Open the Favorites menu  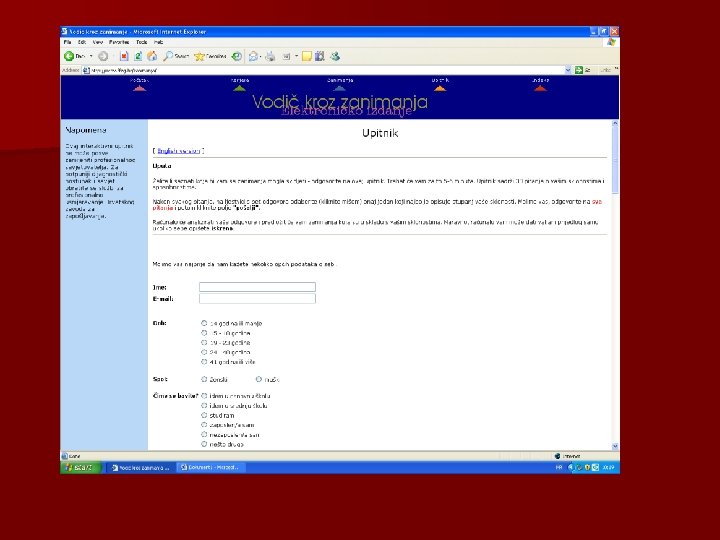coord(119,42)
